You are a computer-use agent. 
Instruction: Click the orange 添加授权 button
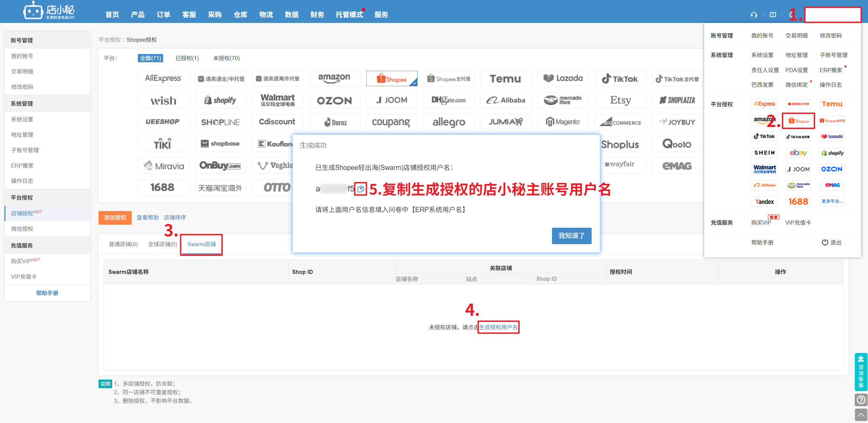pyautogui.click(x=115, y=217)
